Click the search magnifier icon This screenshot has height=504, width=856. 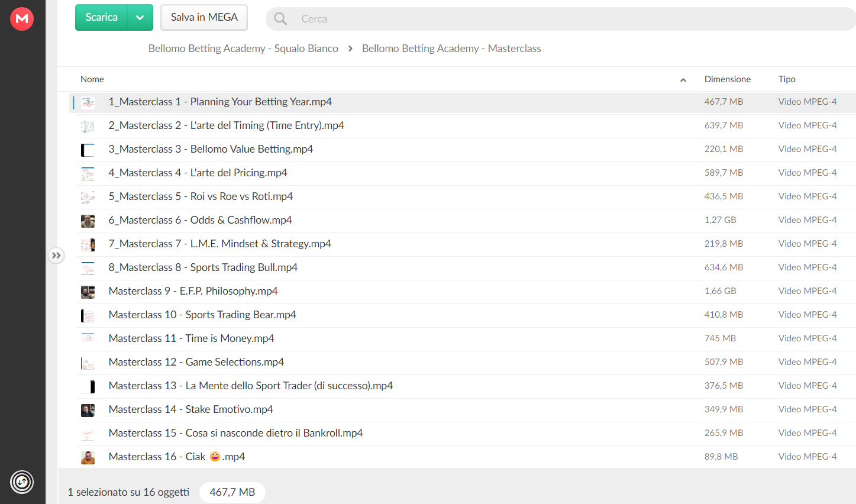pyautogui.click(x=280, y=19)
